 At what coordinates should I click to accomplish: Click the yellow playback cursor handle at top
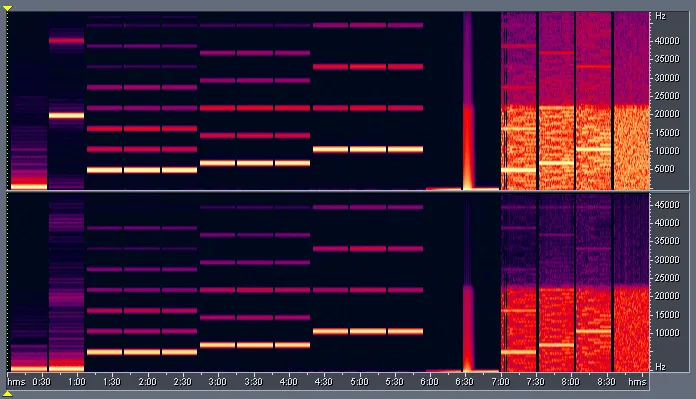click(x=8, y=8)
